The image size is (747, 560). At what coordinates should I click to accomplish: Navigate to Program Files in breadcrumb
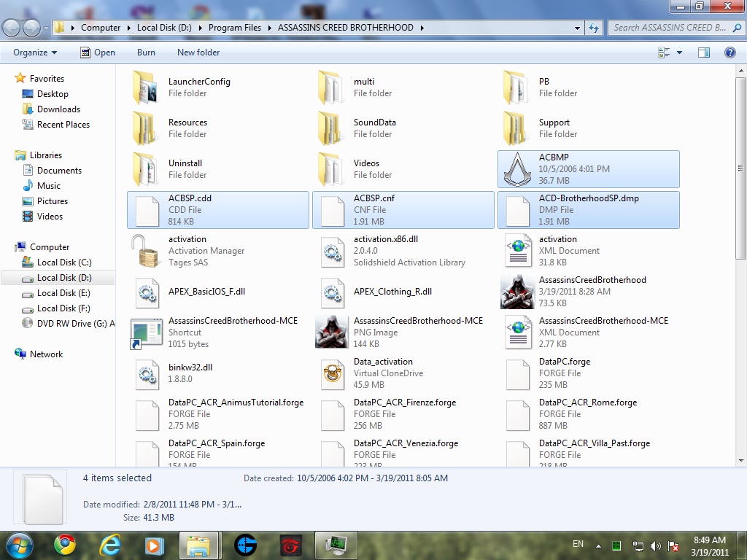tap(235, 28)
